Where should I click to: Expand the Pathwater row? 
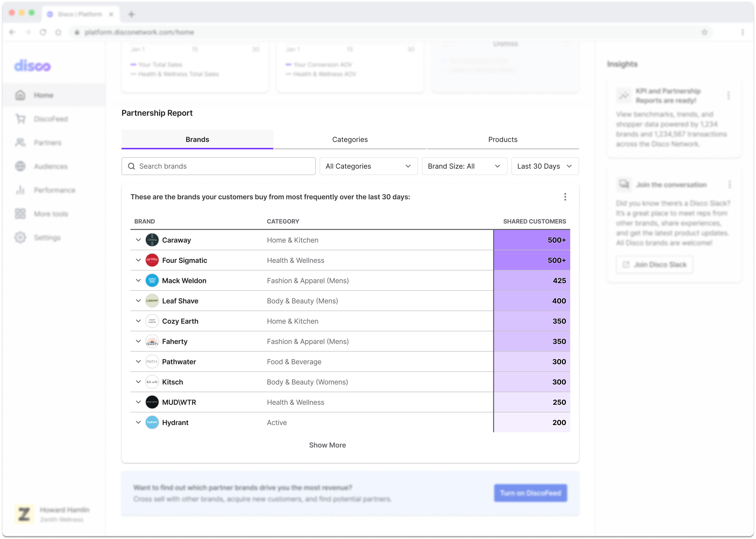[138, 361]
